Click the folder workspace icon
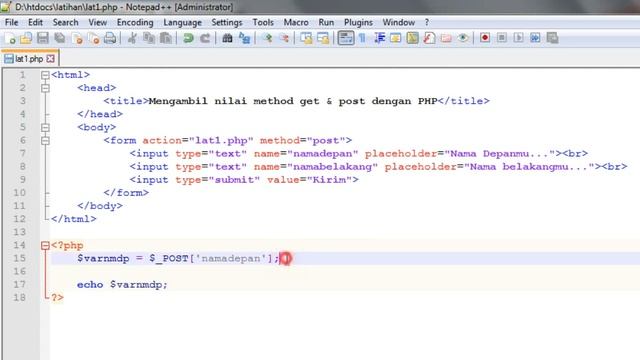This screenshot has width=640, height=360. (446, 38)
